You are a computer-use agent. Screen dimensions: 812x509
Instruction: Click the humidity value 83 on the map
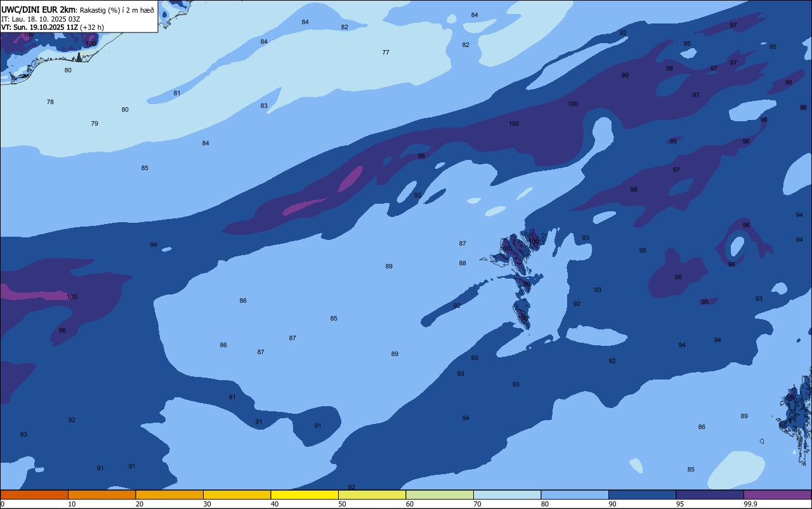pos(264,105)
